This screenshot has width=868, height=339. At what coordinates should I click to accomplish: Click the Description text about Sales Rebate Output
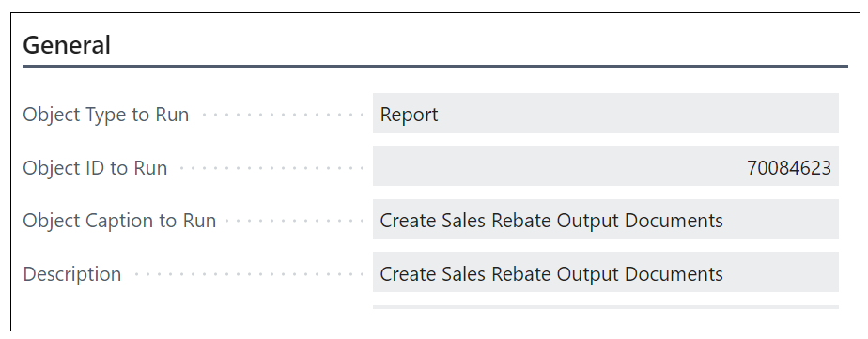pyautogui.click(x=551, y=274)
